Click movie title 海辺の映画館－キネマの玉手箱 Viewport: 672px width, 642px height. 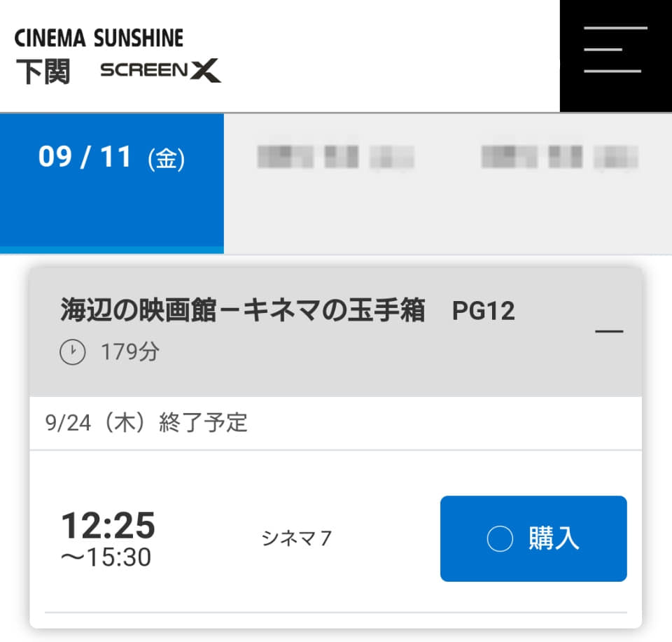coord(243,310)
